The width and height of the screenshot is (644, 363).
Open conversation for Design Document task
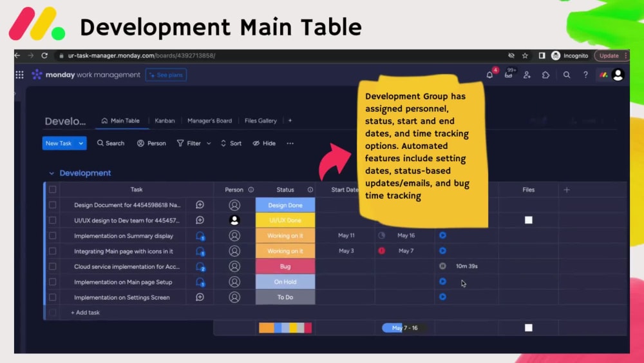tap(200, 205)
